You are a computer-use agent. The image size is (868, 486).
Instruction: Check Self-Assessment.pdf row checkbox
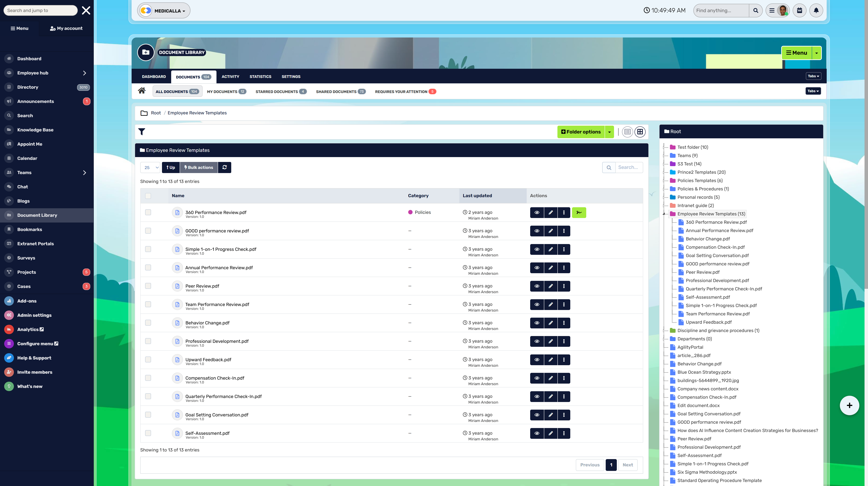coord(148,433)
